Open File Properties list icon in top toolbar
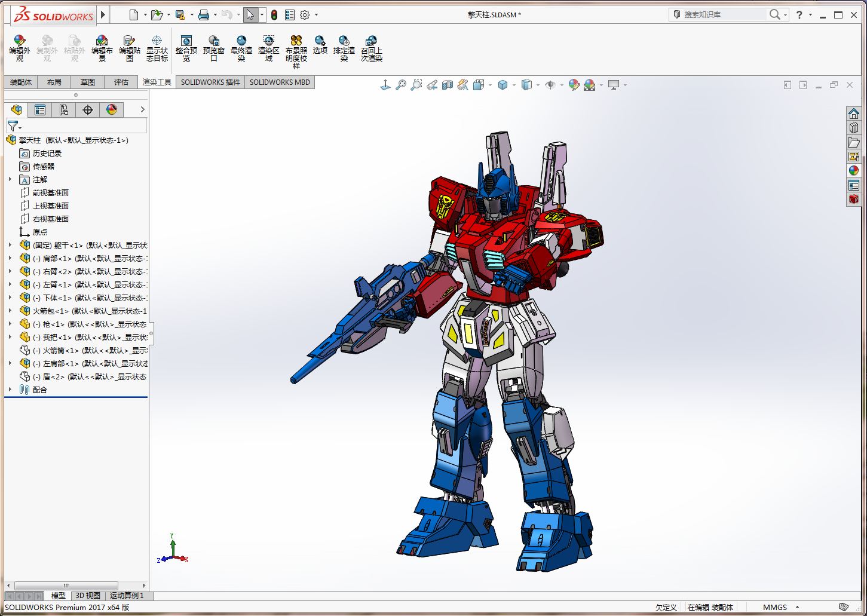This screenshot has width=867, height=616. [290, 15]
